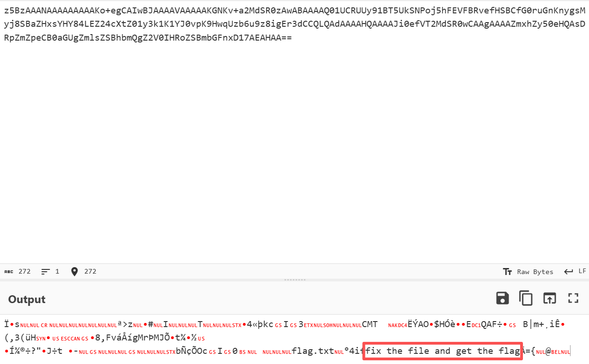Viewport: 589px width, 364px height.
Task: Click the return-arrow icon beside LF
Action: (x=569, y=272)
